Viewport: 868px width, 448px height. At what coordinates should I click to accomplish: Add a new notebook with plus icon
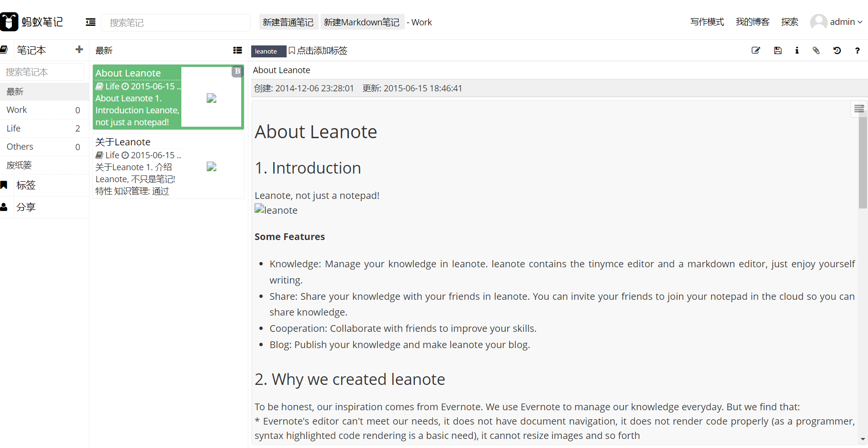[79, 49]
